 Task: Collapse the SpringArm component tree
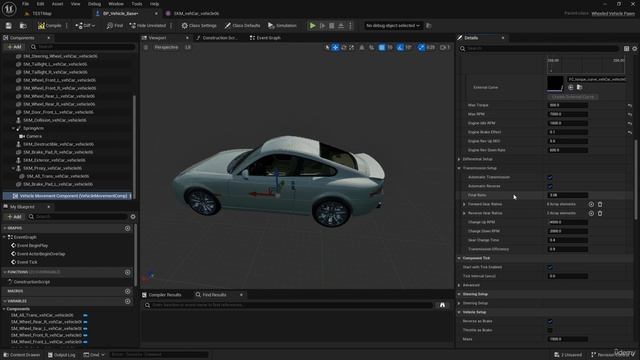coord(13,128)
